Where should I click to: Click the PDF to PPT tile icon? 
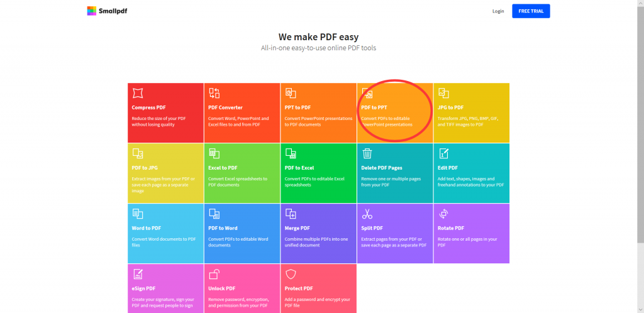(367, 93)
